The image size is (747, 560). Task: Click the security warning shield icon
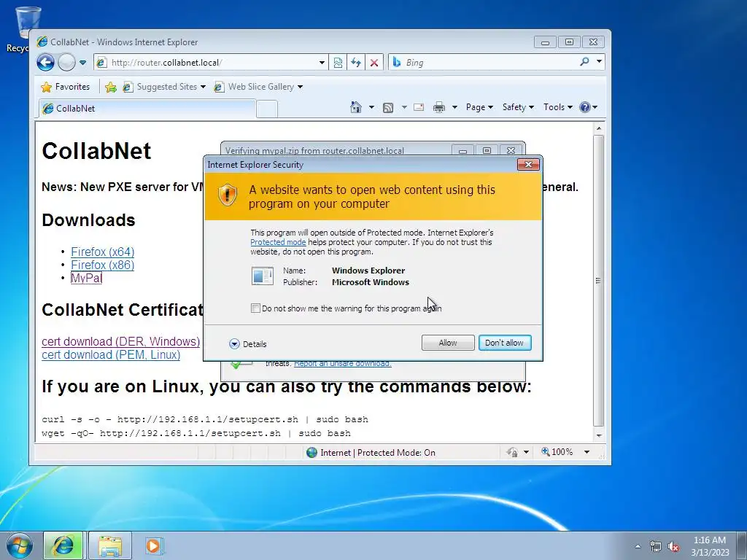pyautogui.click(x=228, y=195)
